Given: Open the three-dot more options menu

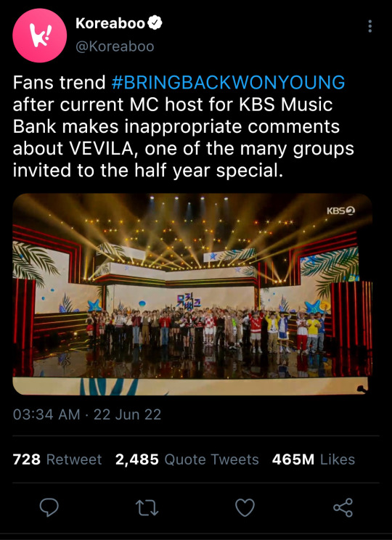Looking at the screenshot, I should 369,26.
